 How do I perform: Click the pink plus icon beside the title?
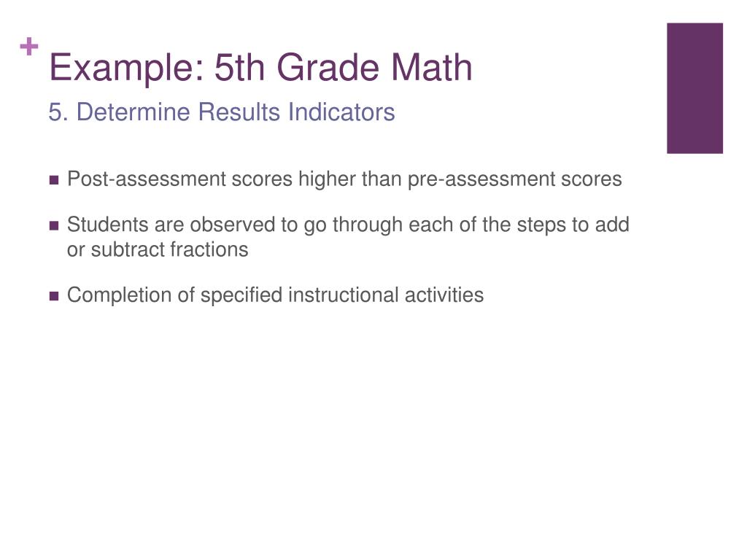click(x=29, y=47)
